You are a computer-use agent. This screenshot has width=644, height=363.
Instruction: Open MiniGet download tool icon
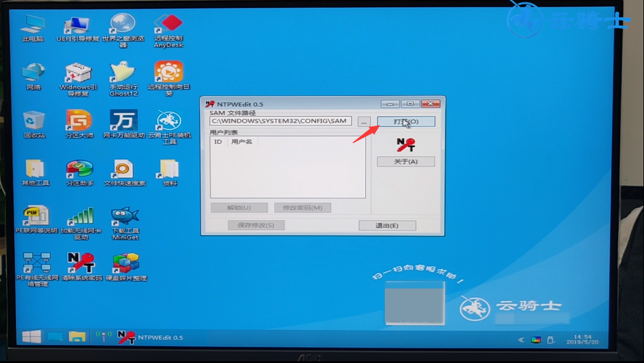[x=125, y=219]
